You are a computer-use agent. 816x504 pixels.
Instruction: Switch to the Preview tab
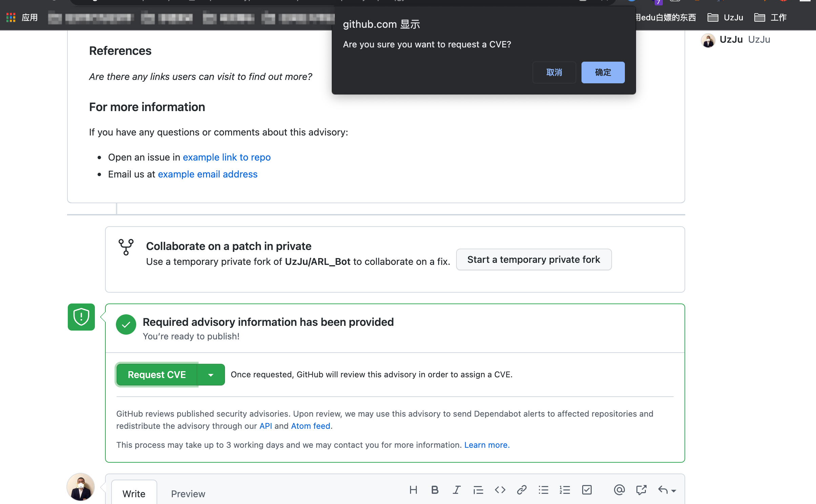click(188, 493)
